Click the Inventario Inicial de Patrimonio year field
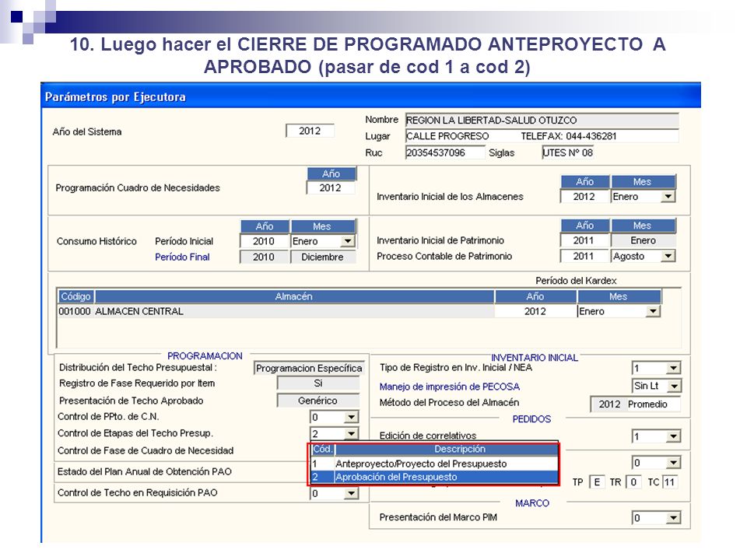The height and width of the screenshot is (560, 747). click(x=584, y=240)
